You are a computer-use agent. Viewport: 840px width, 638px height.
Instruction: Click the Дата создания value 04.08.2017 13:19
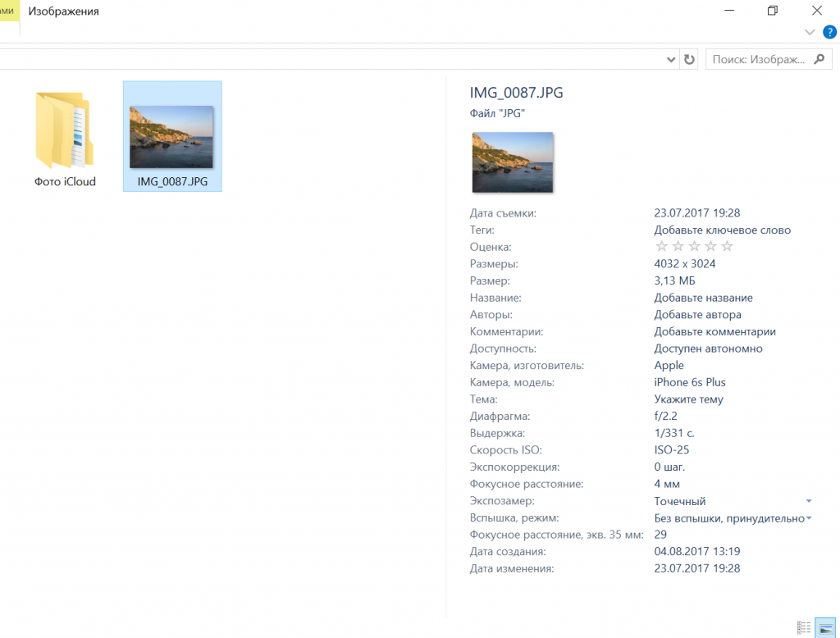click(697, 552)
